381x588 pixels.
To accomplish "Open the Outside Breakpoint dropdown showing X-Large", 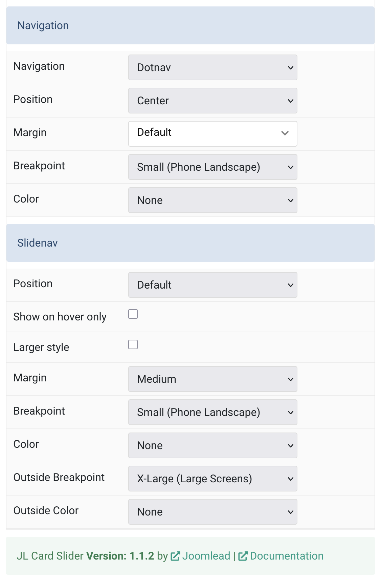I will click(x=212, y=479).
